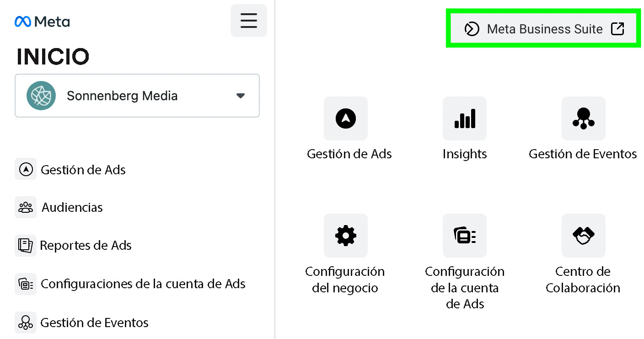Screen dimensions: 644x339
Task: Toggle the hamburger navigation menu
Action: [248, 21]
